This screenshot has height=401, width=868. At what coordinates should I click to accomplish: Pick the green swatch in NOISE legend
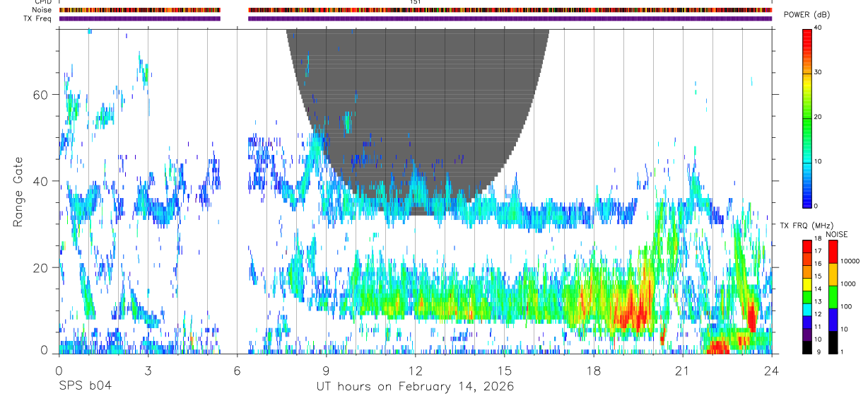tap(833, 296)
